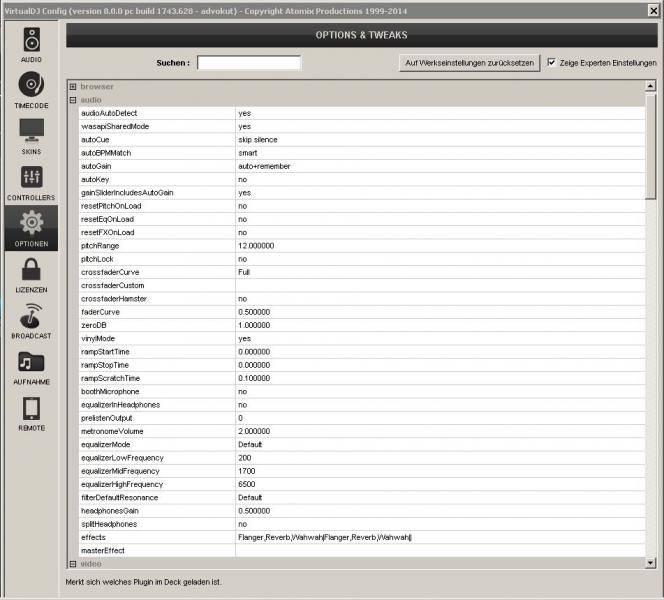Select the equalizerInHeadphones setting
Viewport: 664px width, 600px height.
coord(362,405)
